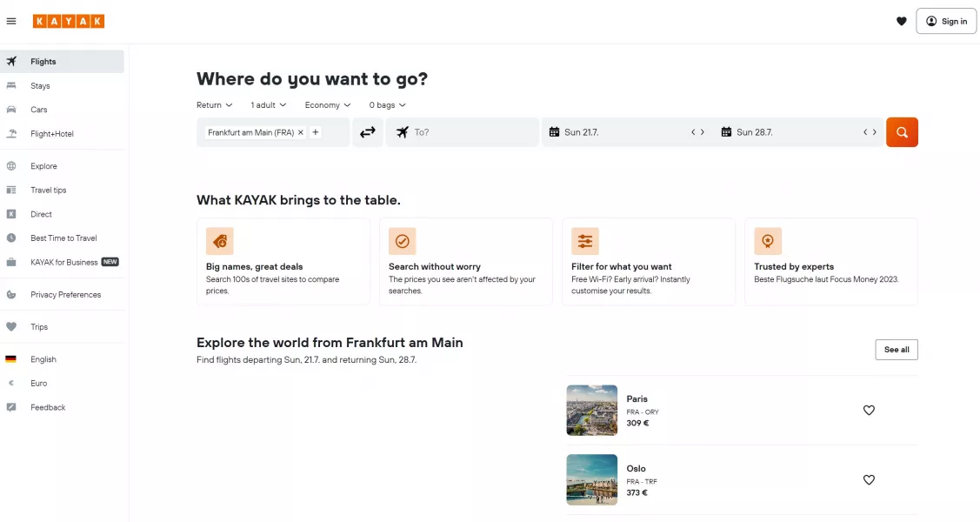Viewport: 980px width, 522px height.
Task: Go to next return date
Action: [x=875, y=132]
